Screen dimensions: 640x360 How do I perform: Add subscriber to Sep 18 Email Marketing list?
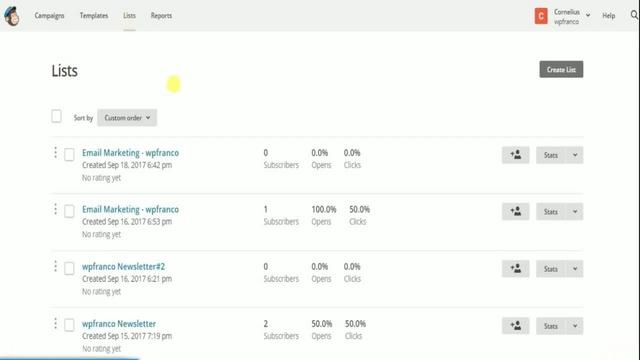516,155
